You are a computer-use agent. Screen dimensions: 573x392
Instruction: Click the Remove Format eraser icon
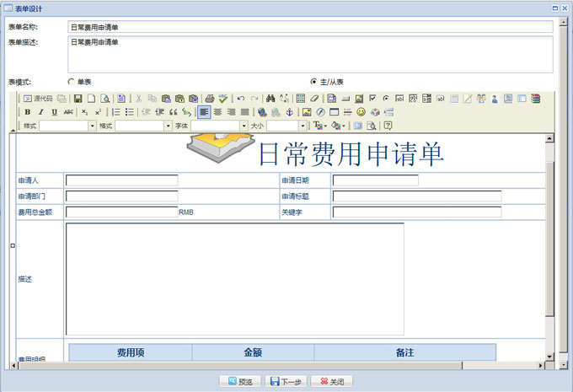click(314, 99)
